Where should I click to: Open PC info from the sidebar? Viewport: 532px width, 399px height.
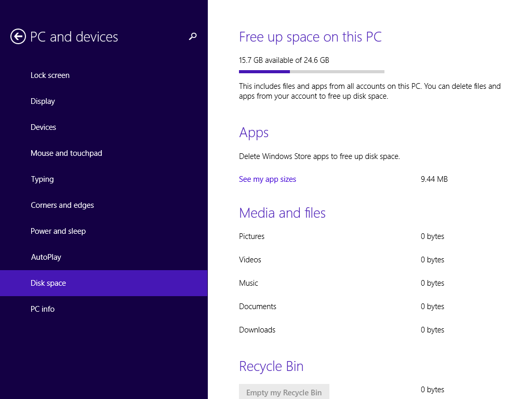coord(43,309)
